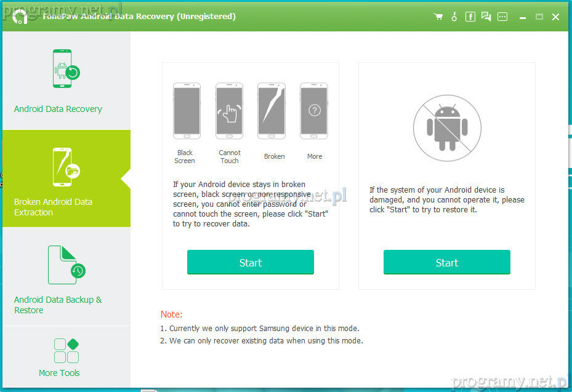This screenshot has width=572, height=392.
Task: Start damaged system restore
Action: pos(447,262)
